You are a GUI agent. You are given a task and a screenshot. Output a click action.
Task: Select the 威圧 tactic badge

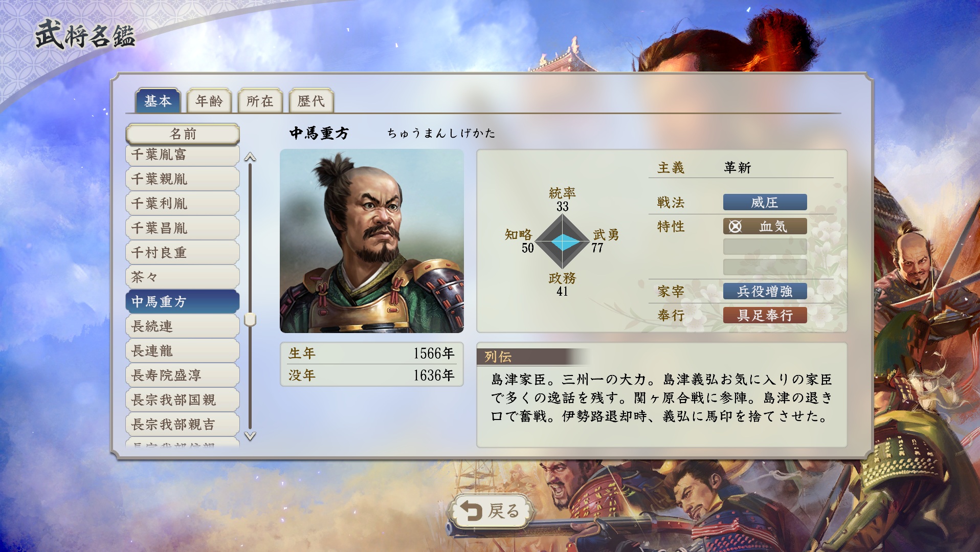click(x=765, y=202)
